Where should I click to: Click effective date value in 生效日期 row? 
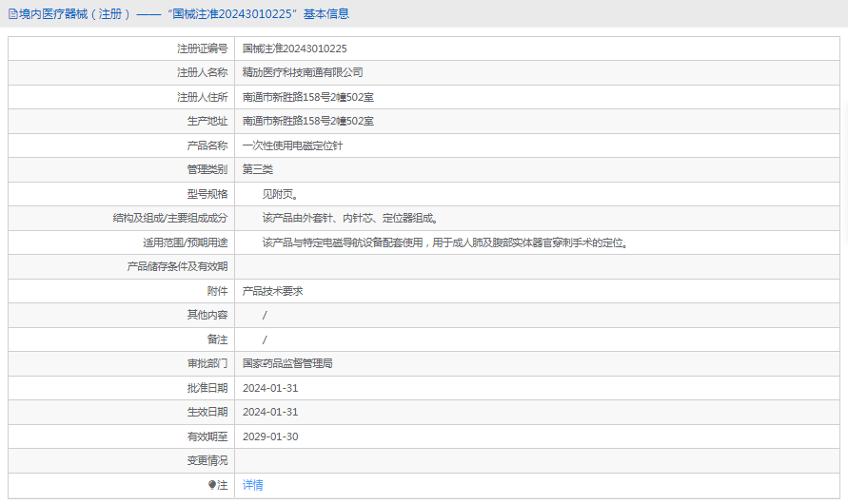(270, 412)
